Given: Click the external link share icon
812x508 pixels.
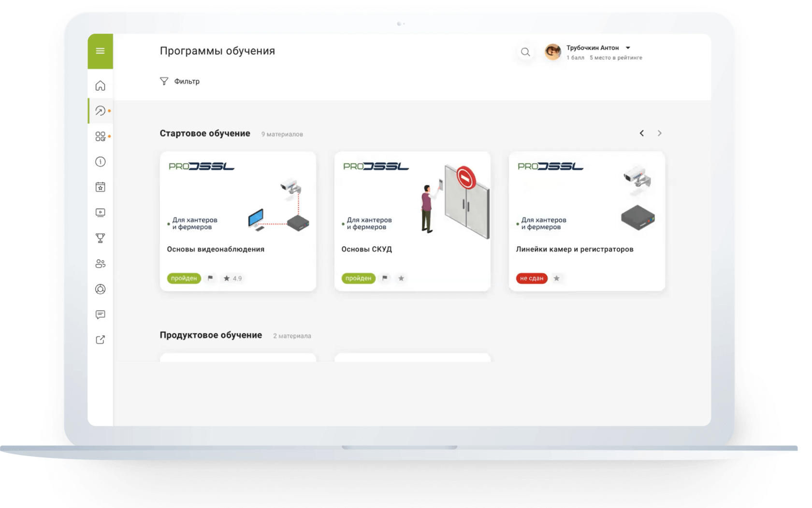Looking at the screenshot, I should [x=100, y=340].
